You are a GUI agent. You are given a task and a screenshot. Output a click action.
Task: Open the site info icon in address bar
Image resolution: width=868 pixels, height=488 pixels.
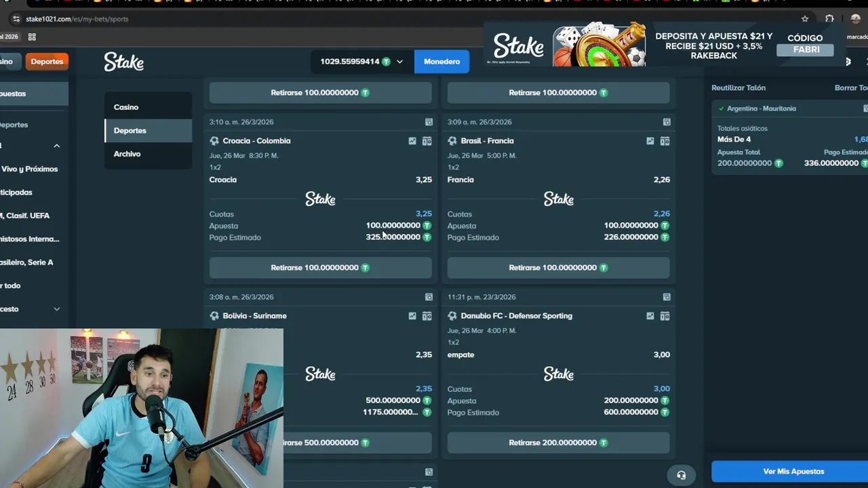(16, 19)
